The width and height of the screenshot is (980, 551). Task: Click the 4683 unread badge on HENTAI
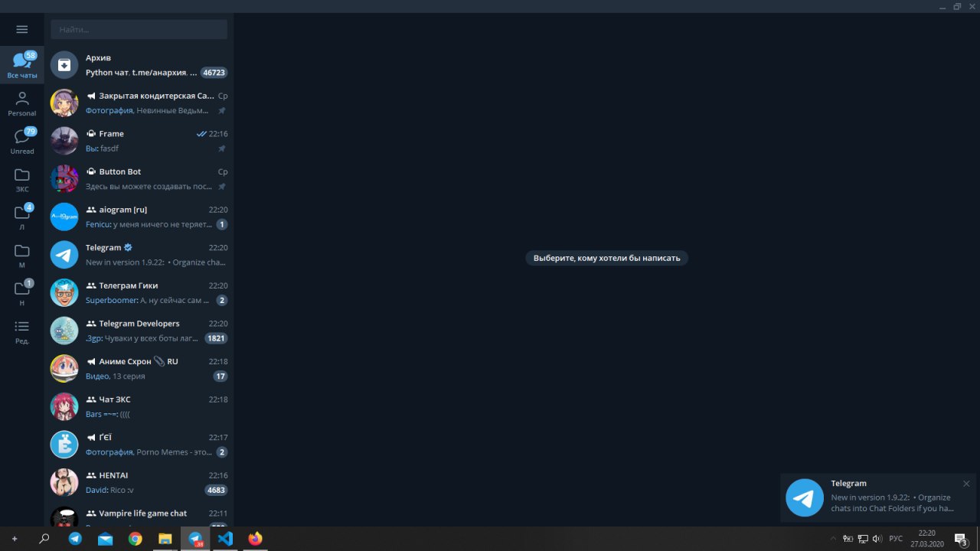(216, 490)
